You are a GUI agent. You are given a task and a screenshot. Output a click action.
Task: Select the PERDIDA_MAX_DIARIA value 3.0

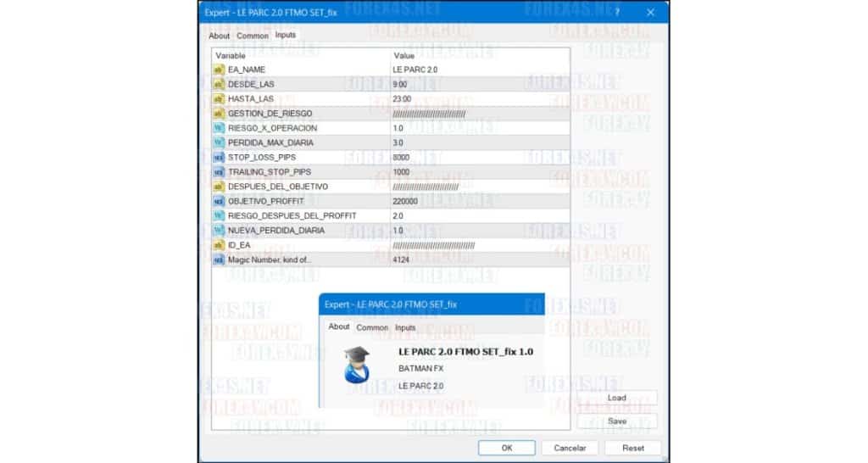point(398,142)
